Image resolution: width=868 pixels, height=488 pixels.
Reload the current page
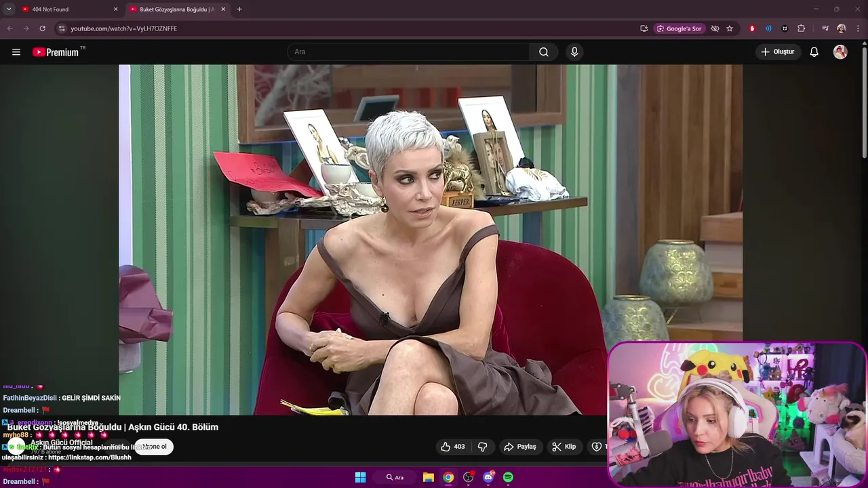pos(42,28)
